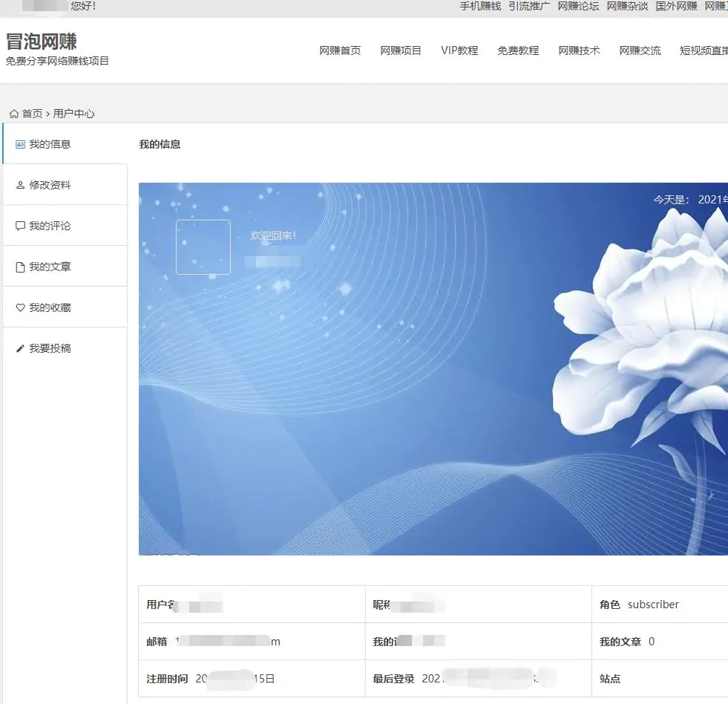The image size is (728, 704).
Task: Click the 我的文章 0 count cell
Action: (x=660, y=642)
